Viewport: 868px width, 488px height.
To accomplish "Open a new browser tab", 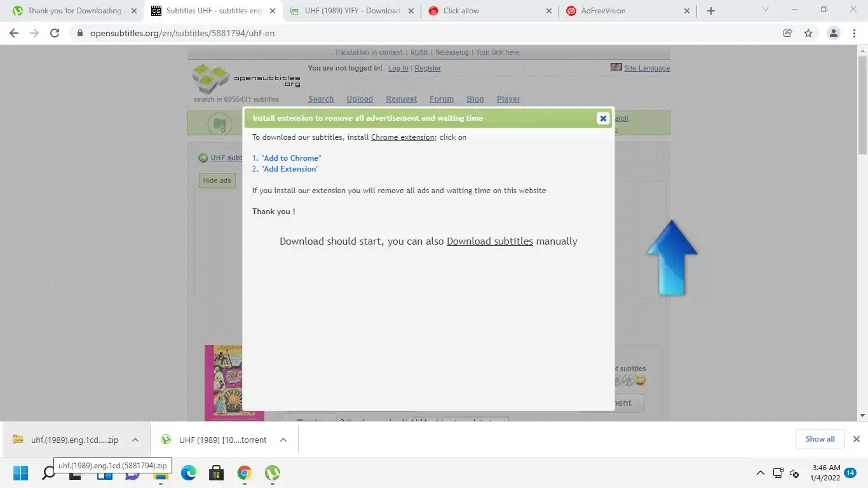I will pyautogui.click(x=711, y=11).
